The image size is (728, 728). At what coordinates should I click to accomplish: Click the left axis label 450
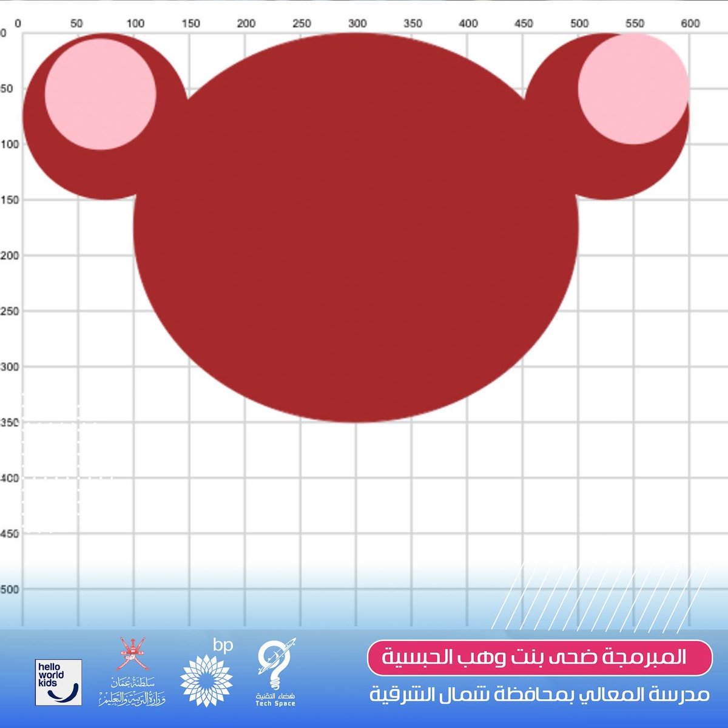pyautogui.click(x=9, y=534)
